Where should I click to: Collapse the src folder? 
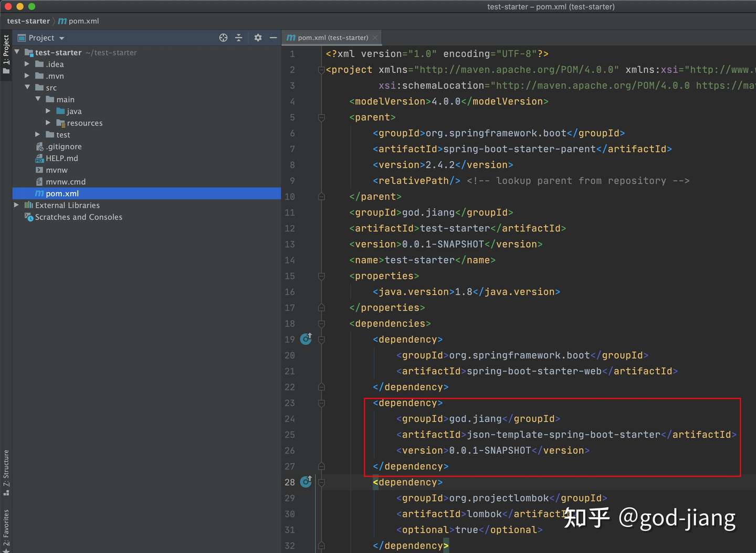tap(27, 87)
